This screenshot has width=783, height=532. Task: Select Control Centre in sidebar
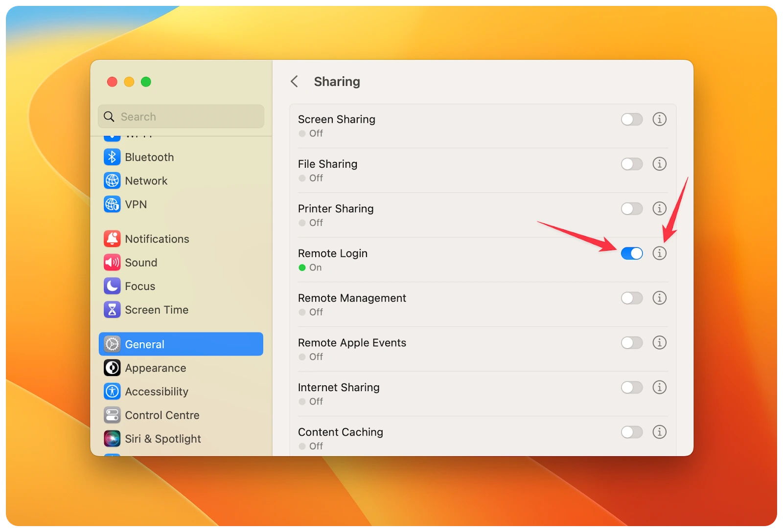tap(181, 415)
